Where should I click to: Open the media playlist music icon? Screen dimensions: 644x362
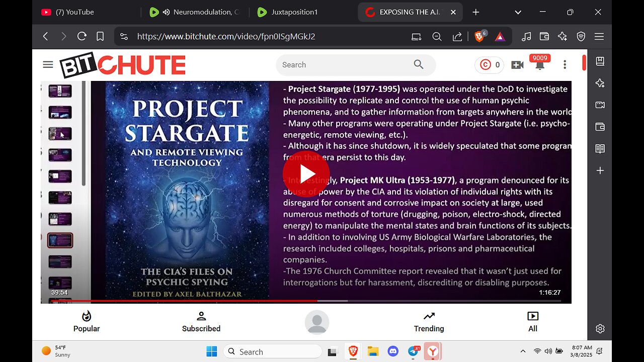(x=526, y=36)
